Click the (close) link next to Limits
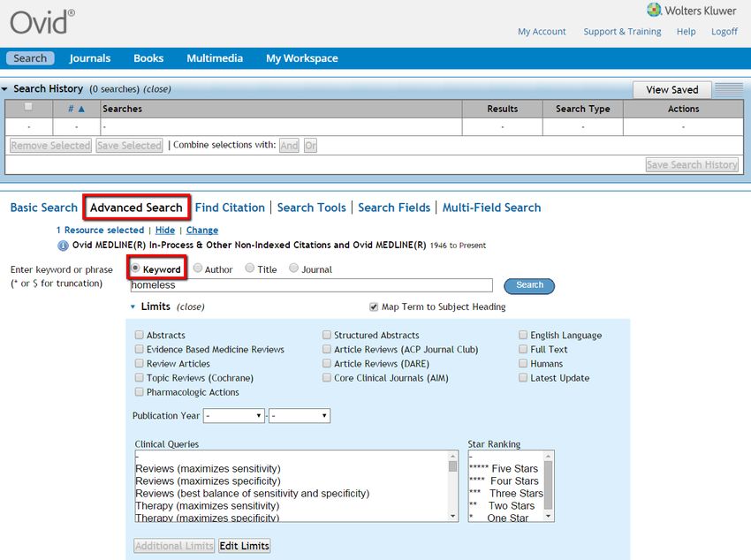 click(190, 306)
